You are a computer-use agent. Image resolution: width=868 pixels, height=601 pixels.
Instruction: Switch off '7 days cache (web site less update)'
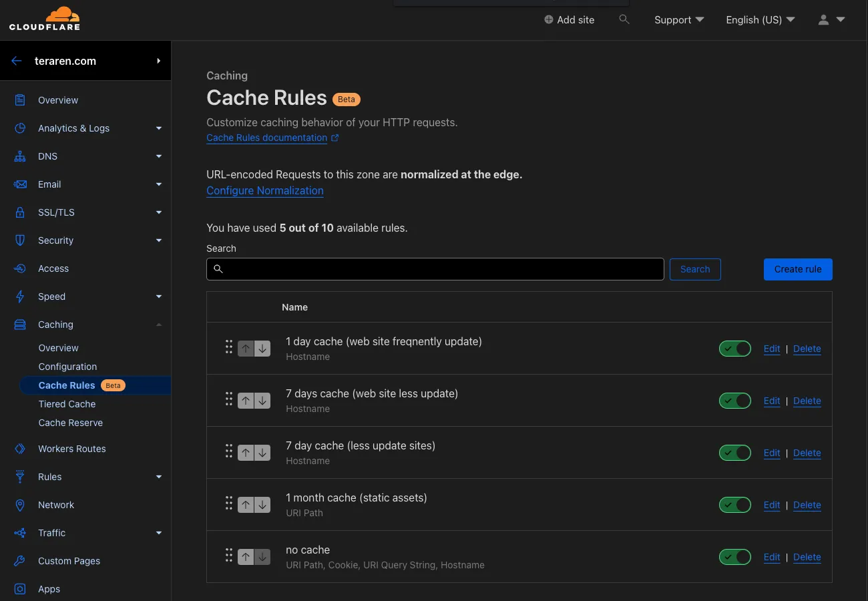(734, 401)
